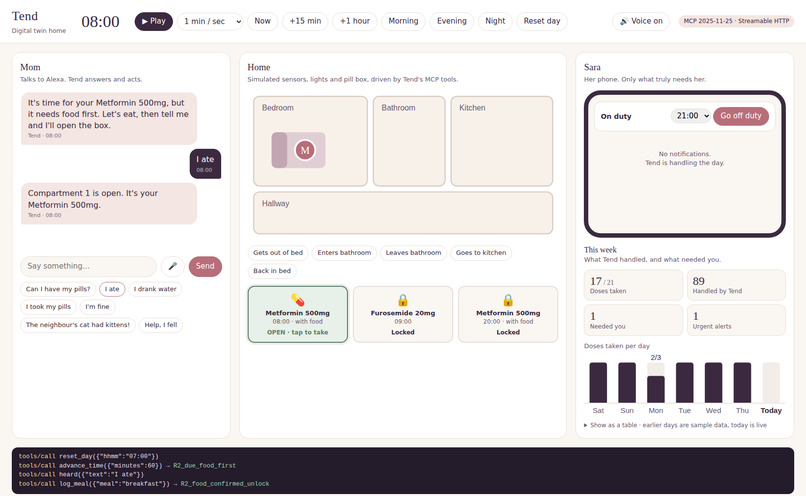Trigger Back in bed event
This screenshot has height=496, width=806.
(x=272, y=271)
